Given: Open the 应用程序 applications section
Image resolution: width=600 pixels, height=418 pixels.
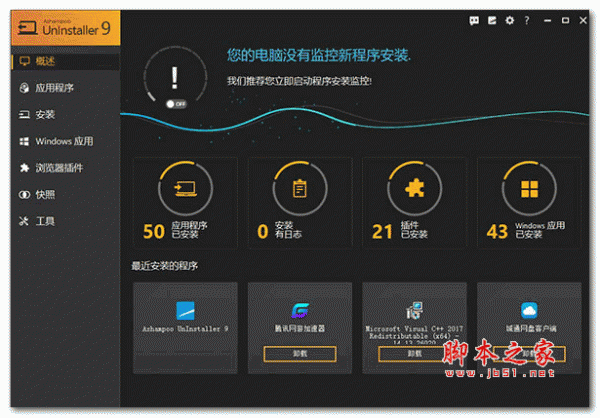Looking at the screenshot, I should click(66, 88).
